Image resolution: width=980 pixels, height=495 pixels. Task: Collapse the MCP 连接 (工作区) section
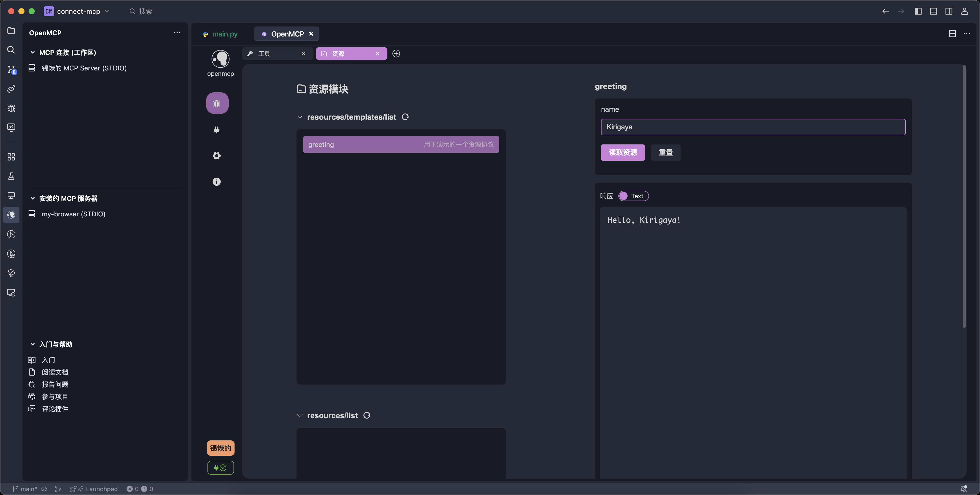32,53
